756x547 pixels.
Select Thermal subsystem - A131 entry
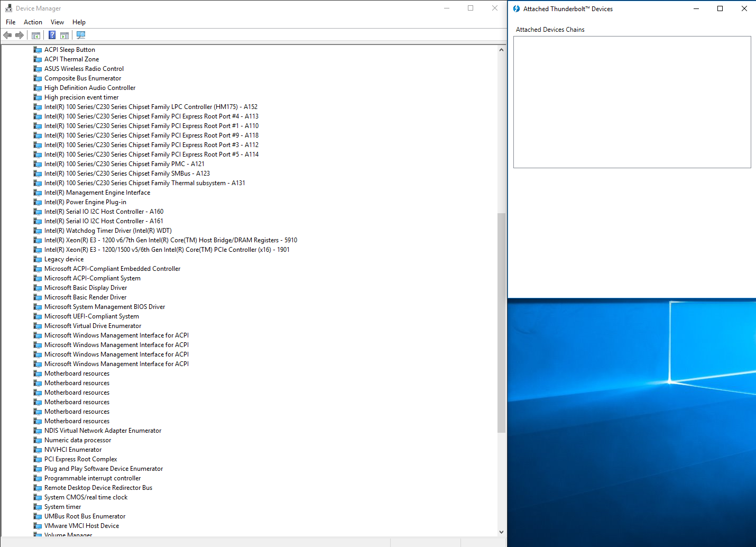pyautogui.click(x=144, y=183)
